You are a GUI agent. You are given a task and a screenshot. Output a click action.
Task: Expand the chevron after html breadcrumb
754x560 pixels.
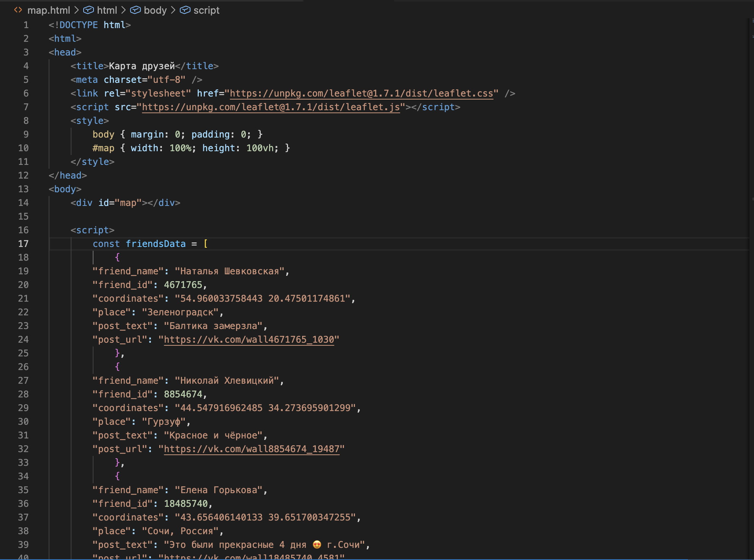tap(124, 10)
